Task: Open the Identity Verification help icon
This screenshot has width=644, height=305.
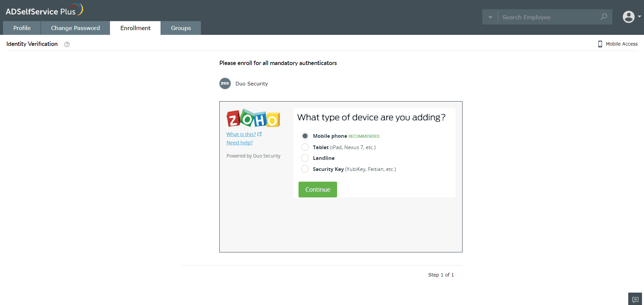Action: pyautogui.click(x=67, y=44)
